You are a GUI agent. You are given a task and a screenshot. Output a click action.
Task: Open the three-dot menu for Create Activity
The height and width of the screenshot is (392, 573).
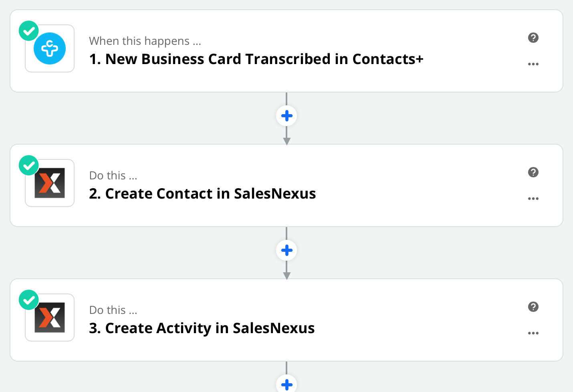pos(533,333)
